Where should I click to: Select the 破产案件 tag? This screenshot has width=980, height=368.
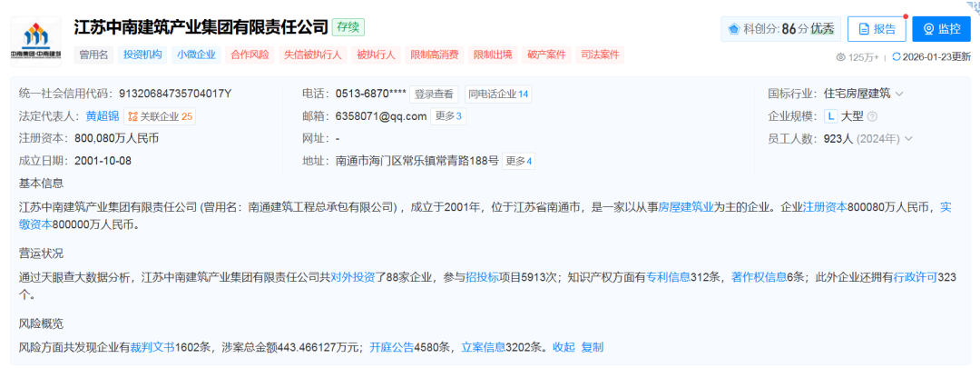[547, 55]
